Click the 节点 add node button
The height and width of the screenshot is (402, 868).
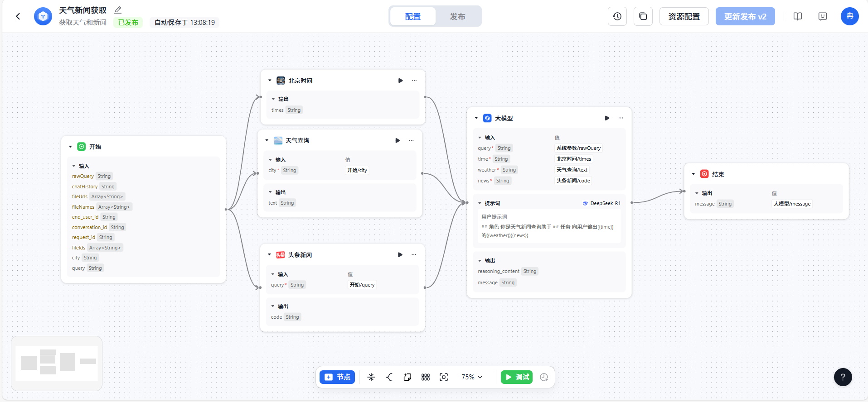[337, 377]
